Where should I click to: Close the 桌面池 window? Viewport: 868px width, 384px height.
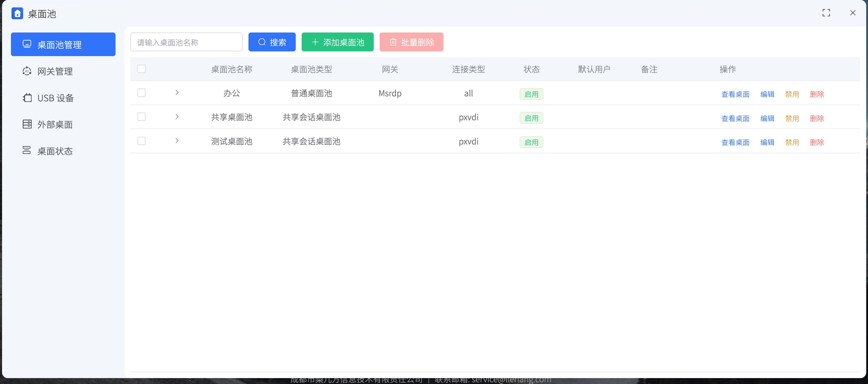coord(853,13)
